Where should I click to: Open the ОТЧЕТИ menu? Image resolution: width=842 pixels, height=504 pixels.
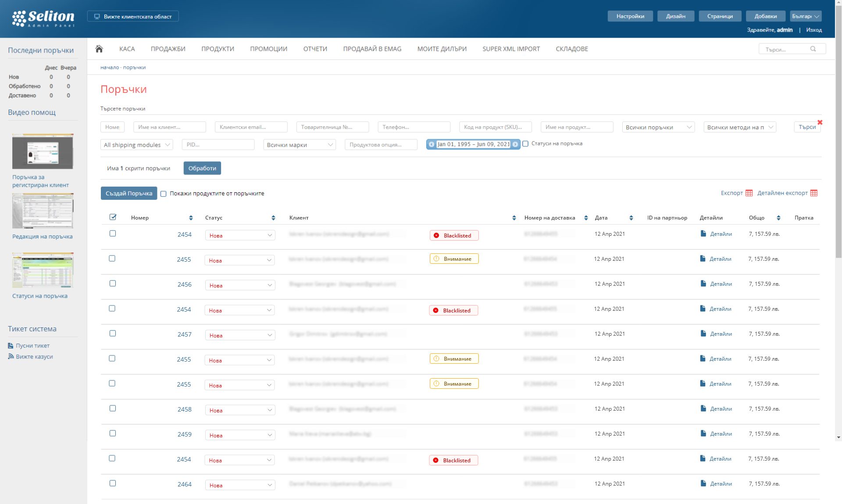[x=315, y=49]
